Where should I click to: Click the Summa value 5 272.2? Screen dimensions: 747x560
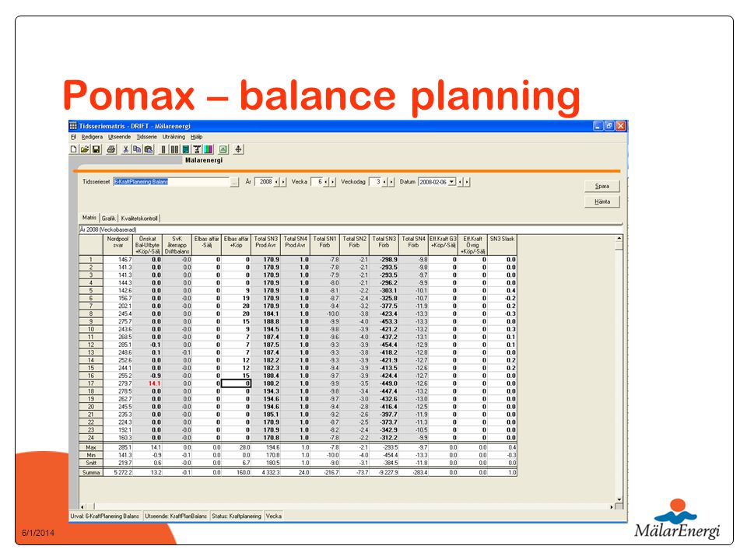coord(117,473)
